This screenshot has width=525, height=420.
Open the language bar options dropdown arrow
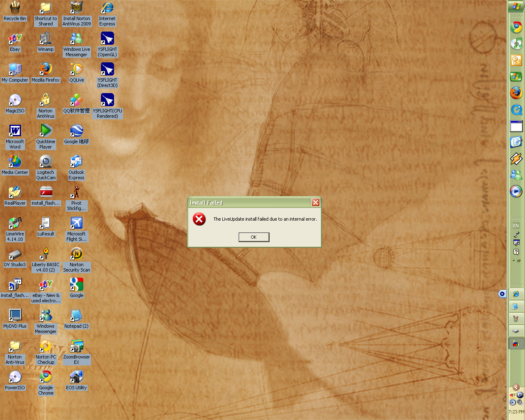click(x=513, y=260)
